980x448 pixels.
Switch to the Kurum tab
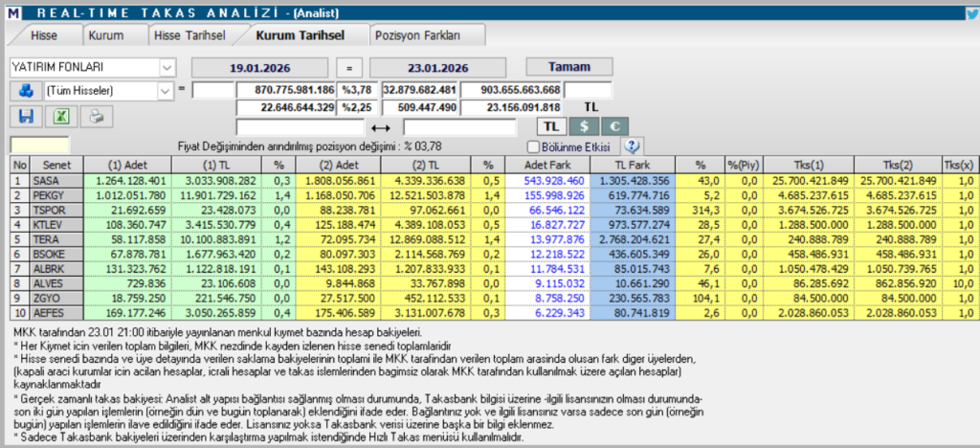105,35
